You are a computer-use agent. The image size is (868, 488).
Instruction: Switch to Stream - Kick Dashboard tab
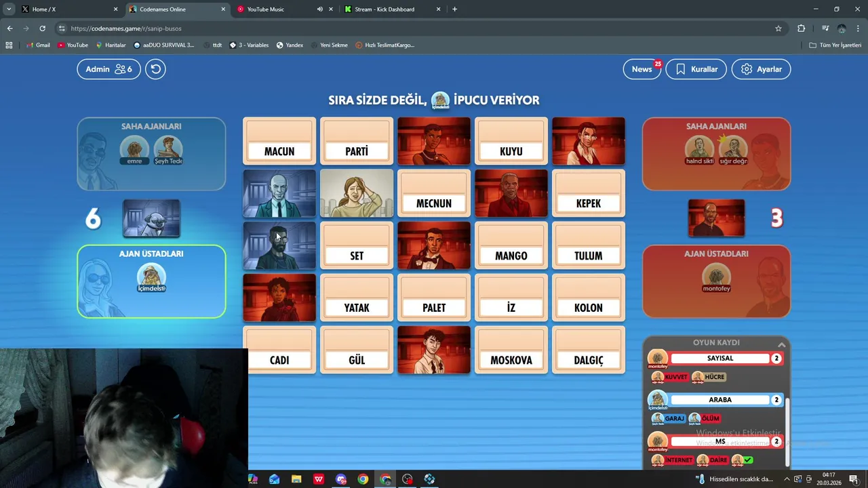tap(392, 9)
